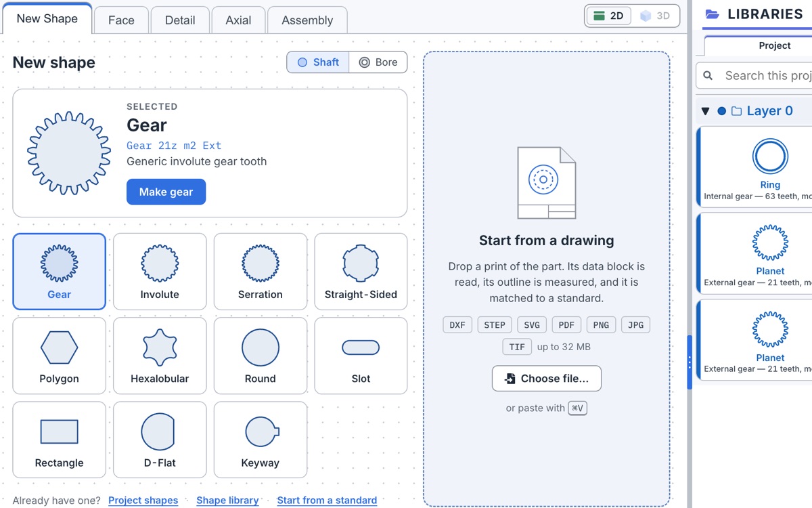Open the Start from a standard link
Image resolution: width=812 pixels, height=508 pixels.
pyautogui.click(x=327, y=501)
